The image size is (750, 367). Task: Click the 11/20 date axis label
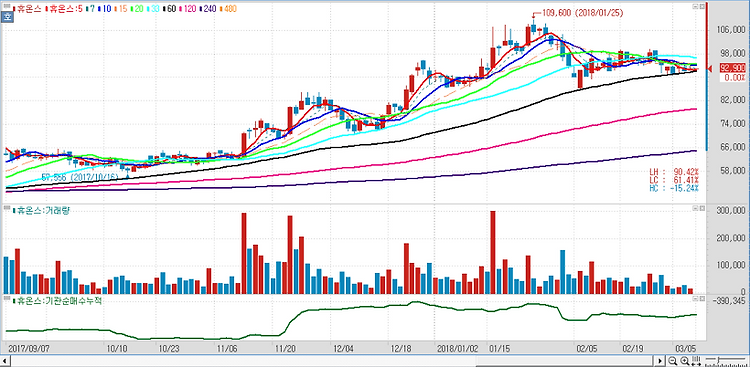285,348
